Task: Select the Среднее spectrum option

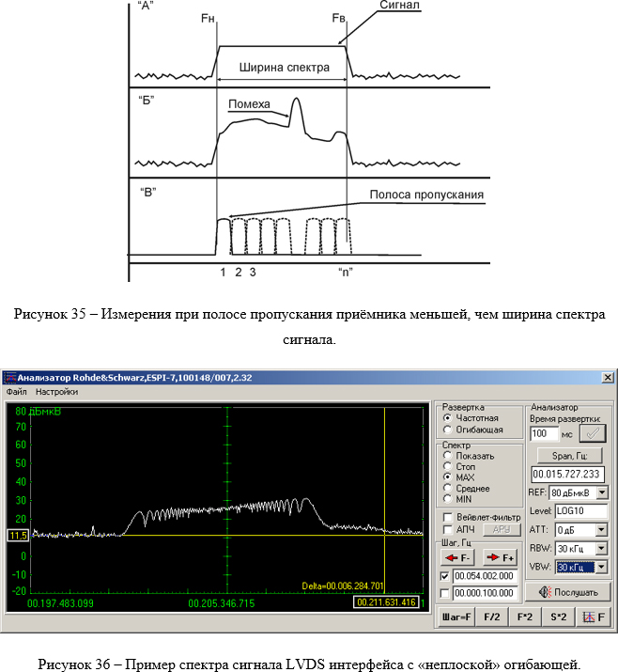Action: point(448,488)
